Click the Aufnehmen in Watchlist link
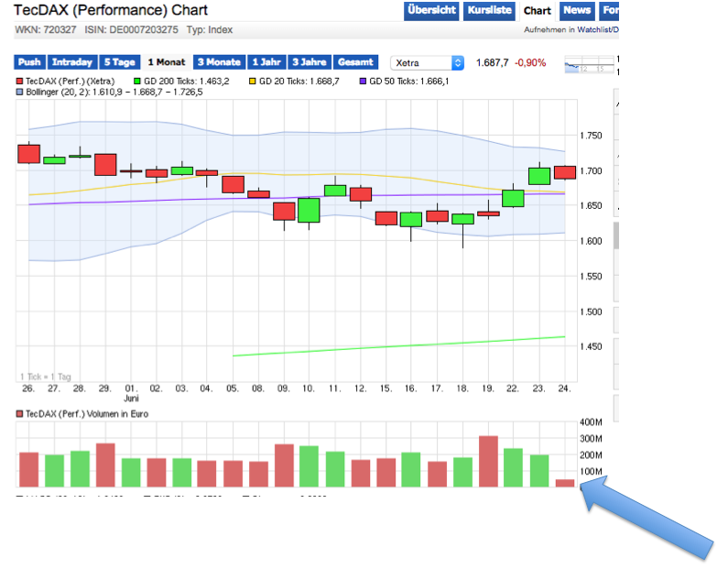The width and height of the screenshot is (728, 569). [x=571, y=29]
